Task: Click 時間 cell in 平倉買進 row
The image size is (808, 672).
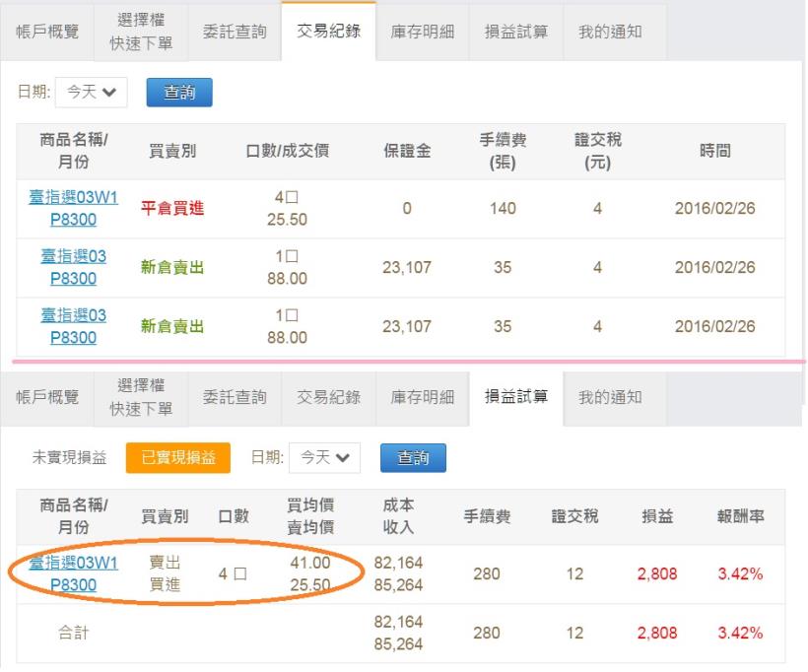Action: [715, 208]
